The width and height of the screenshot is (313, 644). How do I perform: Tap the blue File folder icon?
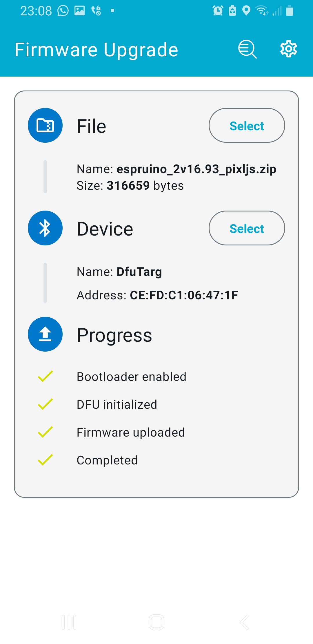(45, 125)
